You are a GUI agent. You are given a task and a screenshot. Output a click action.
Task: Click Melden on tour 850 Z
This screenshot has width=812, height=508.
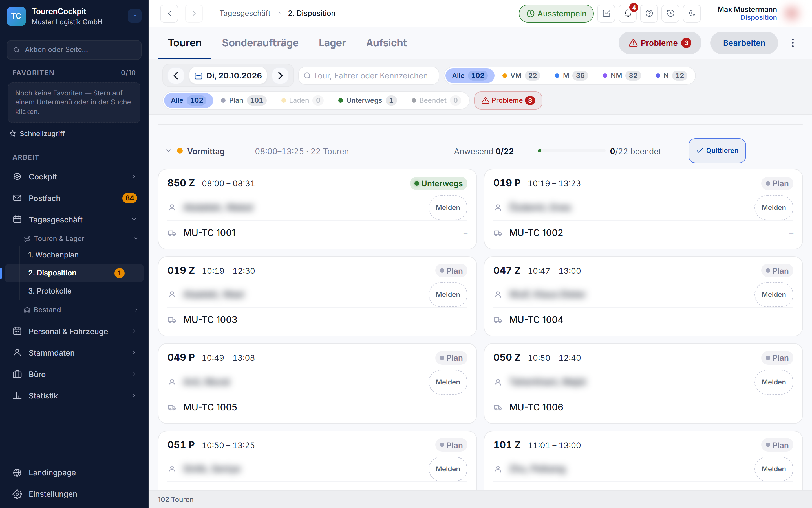448,208
